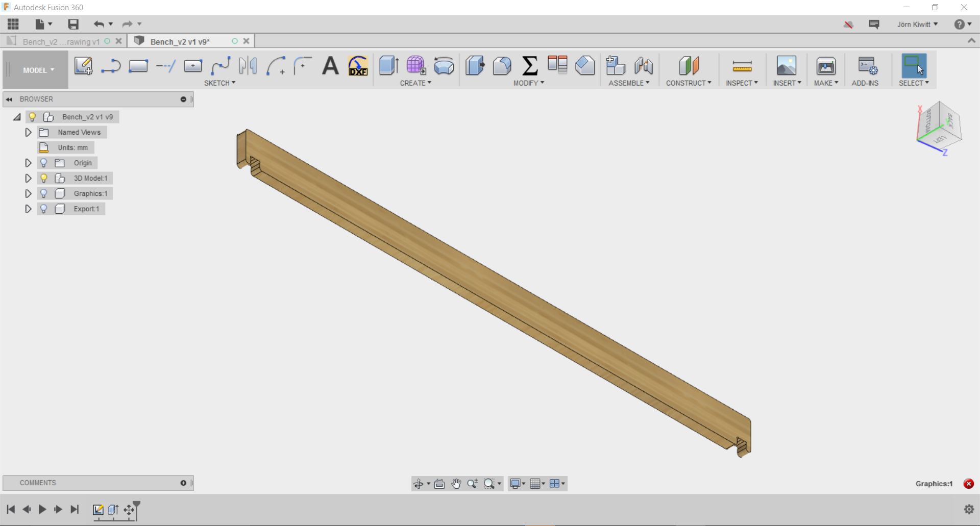Choose the Spline sketch tool
Screen dimensions: 980x526
pyautogui.click(x=220, y=66)
